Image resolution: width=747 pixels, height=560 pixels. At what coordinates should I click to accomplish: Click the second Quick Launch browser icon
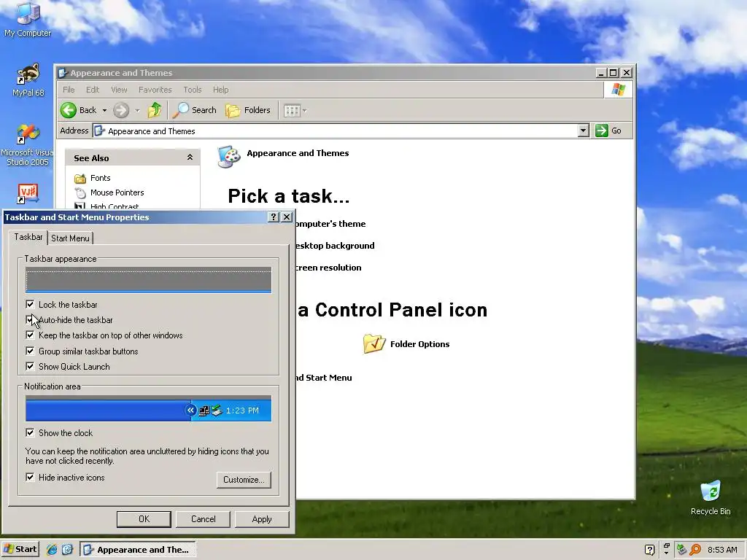click(x=67, y=550)
